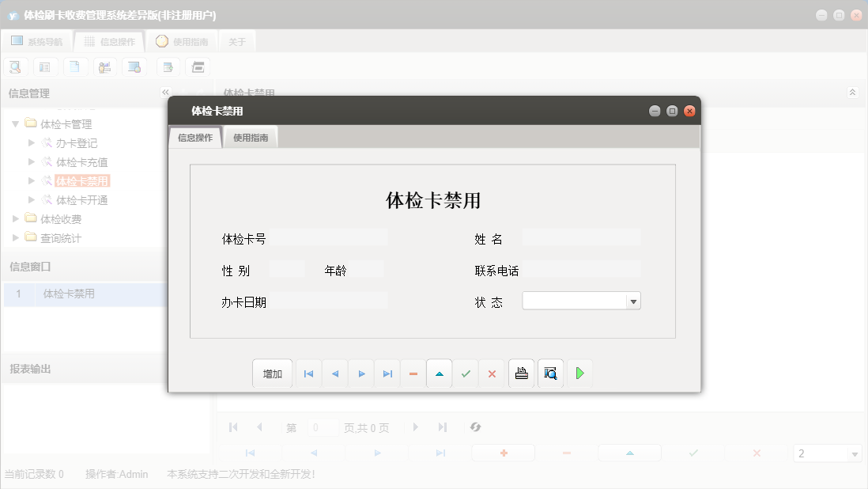This screenshot has width=868, height=489.
Task: Expand the 体检收费 tree node
Action: pos(16,219)
